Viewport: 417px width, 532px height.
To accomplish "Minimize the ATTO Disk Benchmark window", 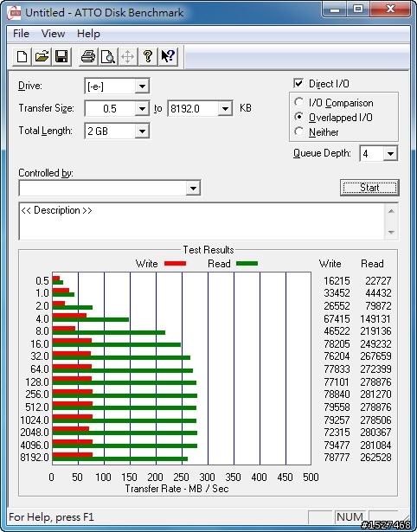I will click(x=335, y=10).
